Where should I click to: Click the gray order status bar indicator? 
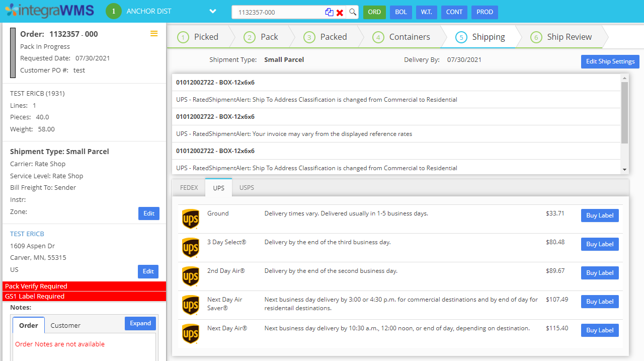[13, 53]
